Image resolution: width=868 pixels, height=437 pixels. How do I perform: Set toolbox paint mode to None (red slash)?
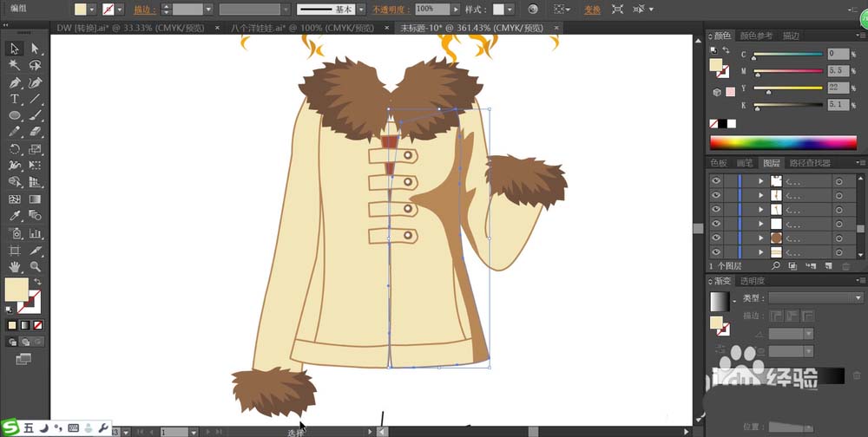[37, 325]
